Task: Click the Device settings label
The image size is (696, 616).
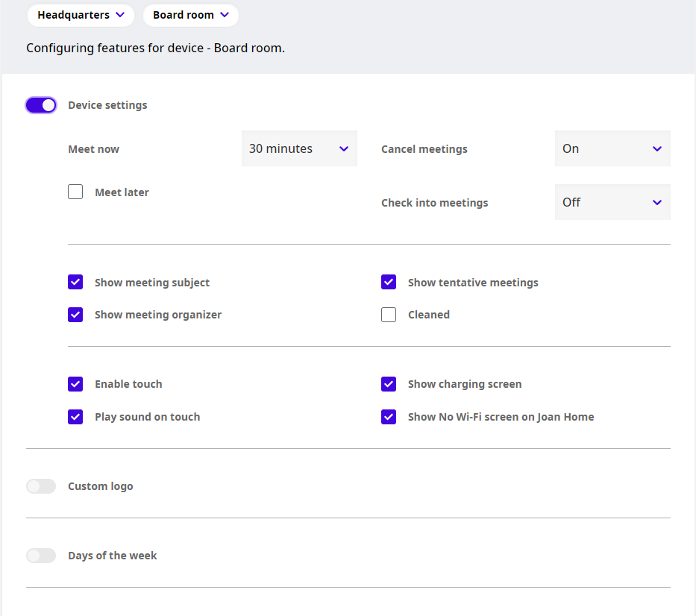Action: [107, 105]
